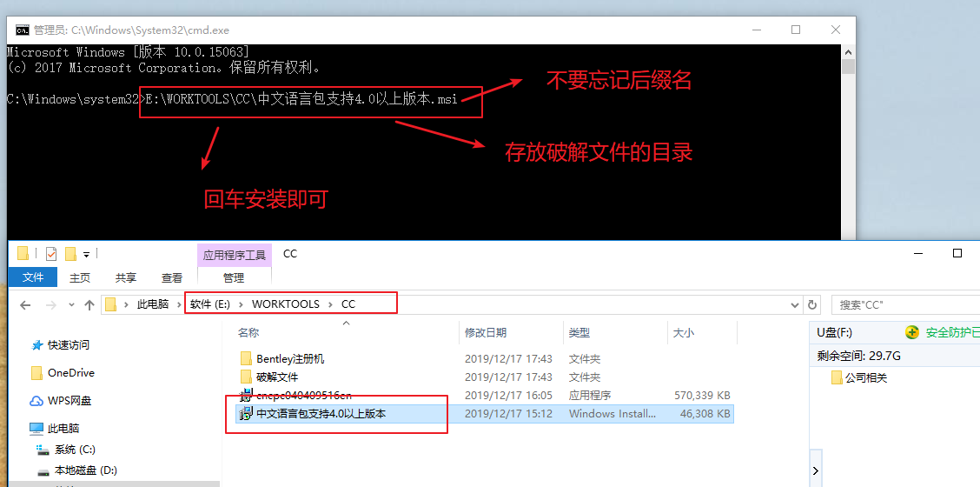Switch to the 共享 ribbon tab

[x=126, y=277]
